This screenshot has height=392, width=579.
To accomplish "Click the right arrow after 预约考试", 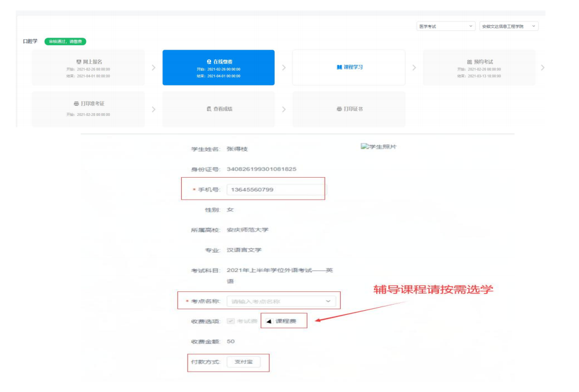I will point(542,68).
